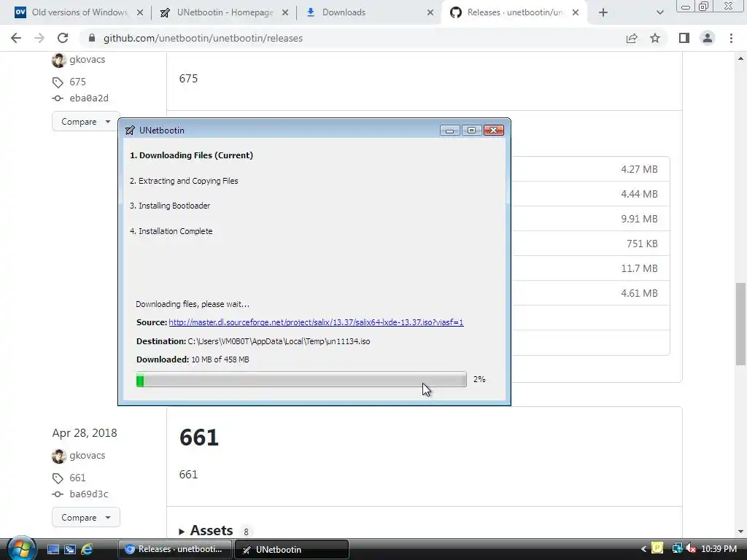Minimize the UNetbootin dialog
The image size is (747, 560).
point(449,131)
